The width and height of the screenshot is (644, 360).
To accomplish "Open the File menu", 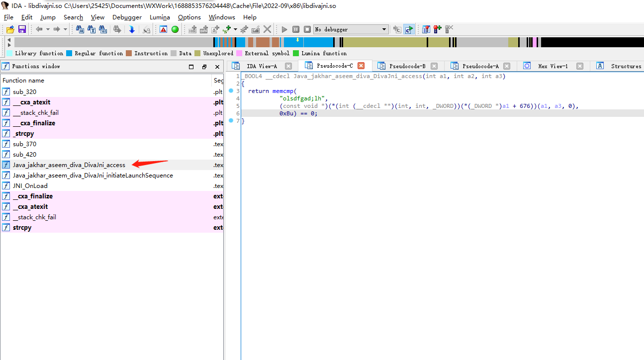I will [x=8, y=17].
